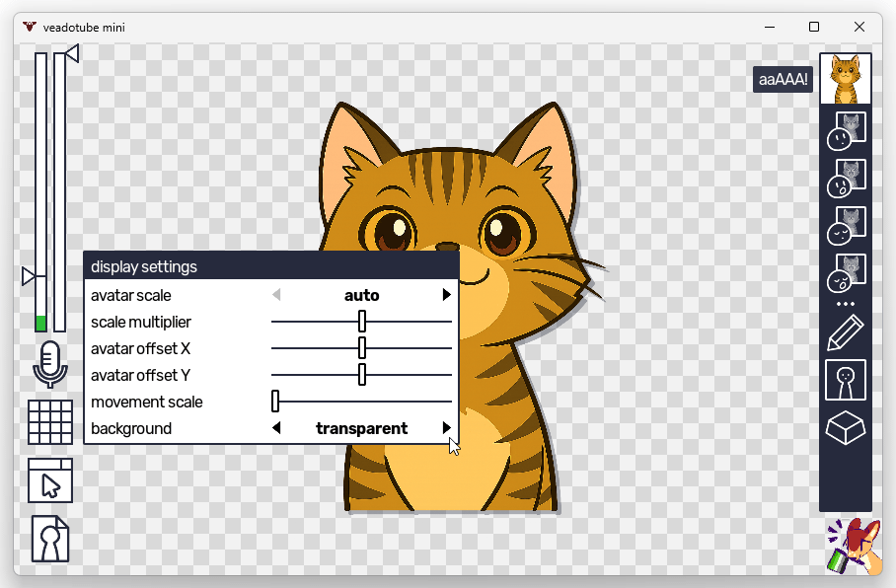Click the display settings panel header
This screenshot has height=588, width=896.
click(271, 266)
